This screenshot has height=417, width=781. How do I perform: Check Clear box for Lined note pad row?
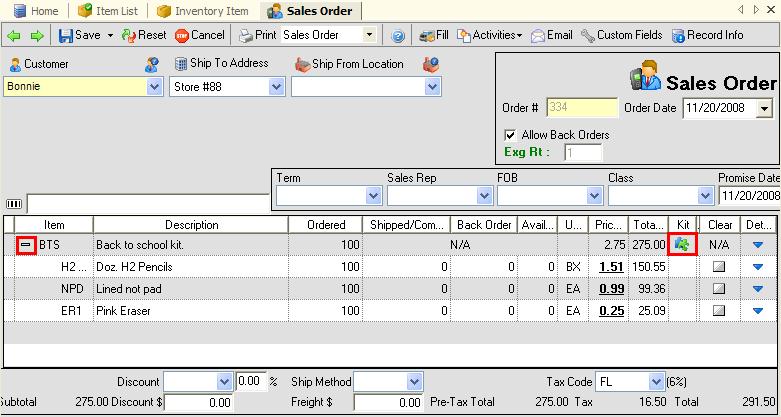pos(717,289)
